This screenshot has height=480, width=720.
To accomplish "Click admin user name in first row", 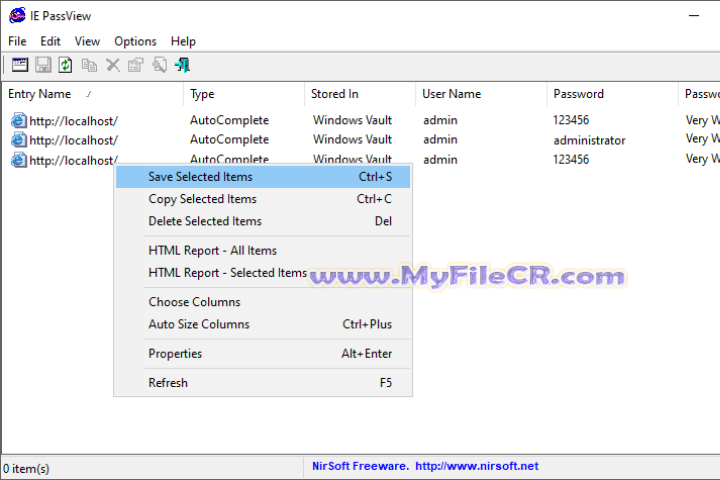I will coord(440,120).
